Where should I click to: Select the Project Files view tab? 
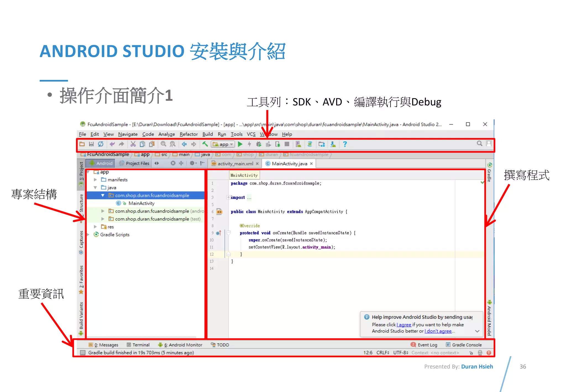click(x=134, y=163)
